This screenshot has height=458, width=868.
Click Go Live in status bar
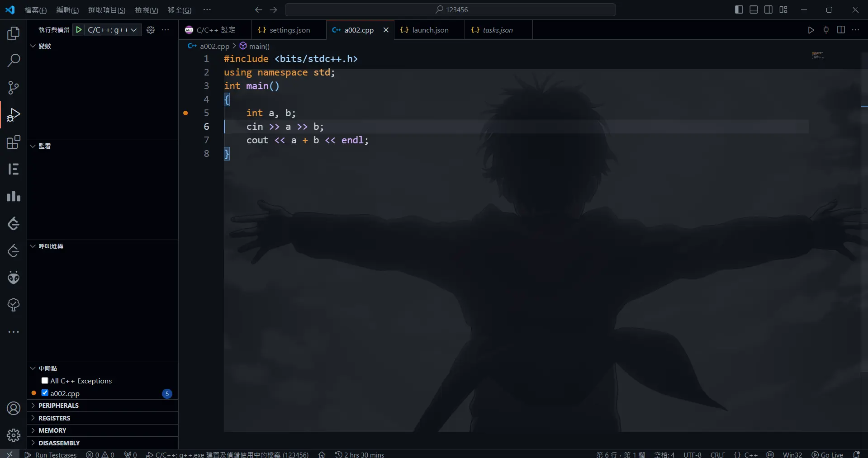coord(827,454)
